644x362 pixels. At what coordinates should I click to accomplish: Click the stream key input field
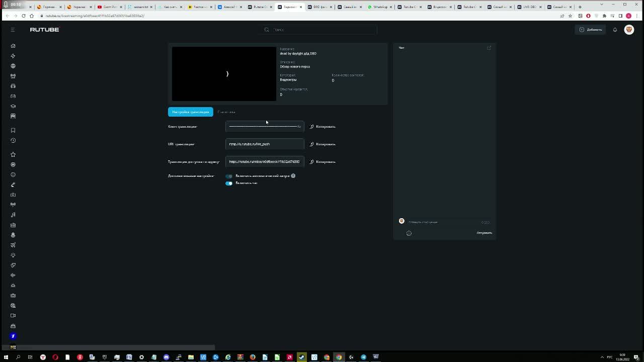[265, 126]
